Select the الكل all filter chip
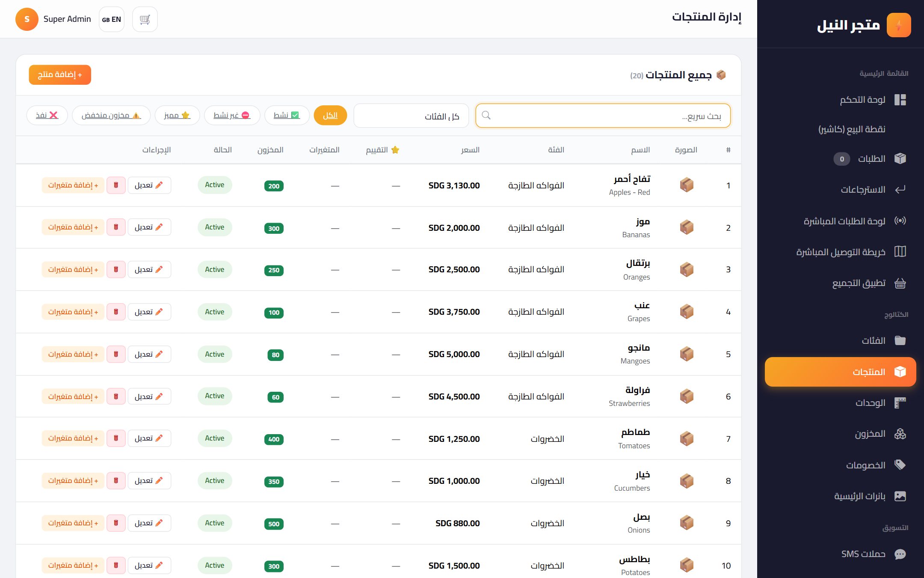This screenshot has width=924, height=578. 330,116
